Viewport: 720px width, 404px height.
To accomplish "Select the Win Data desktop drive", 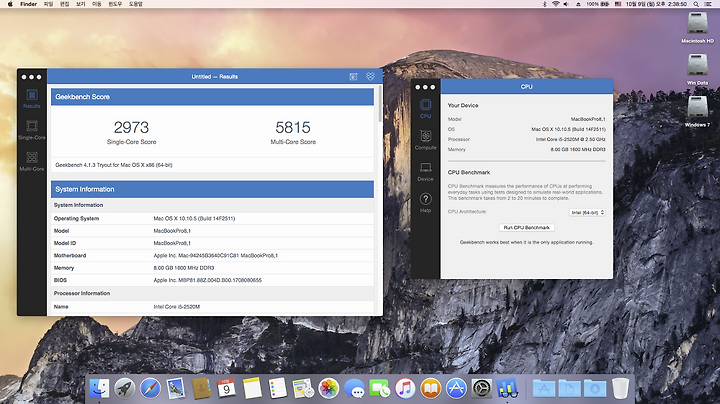I will 697,69.
